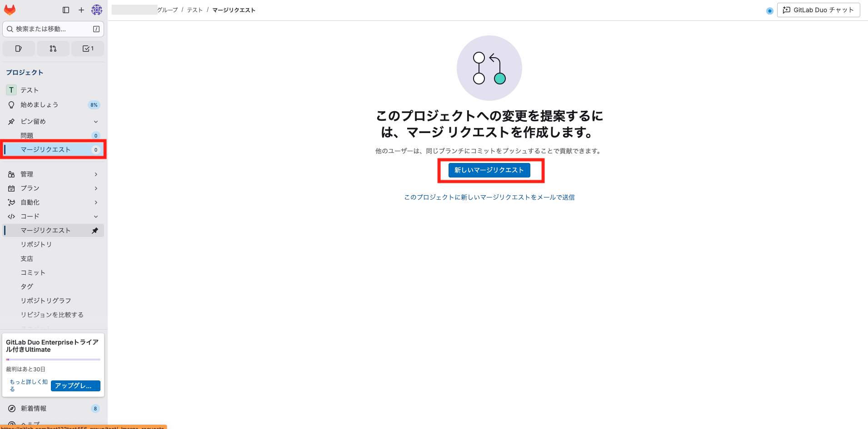The height and width of the screenshot is (429, 868).
Task: Click the 8% progress badge
Action: tap(94, 105)
